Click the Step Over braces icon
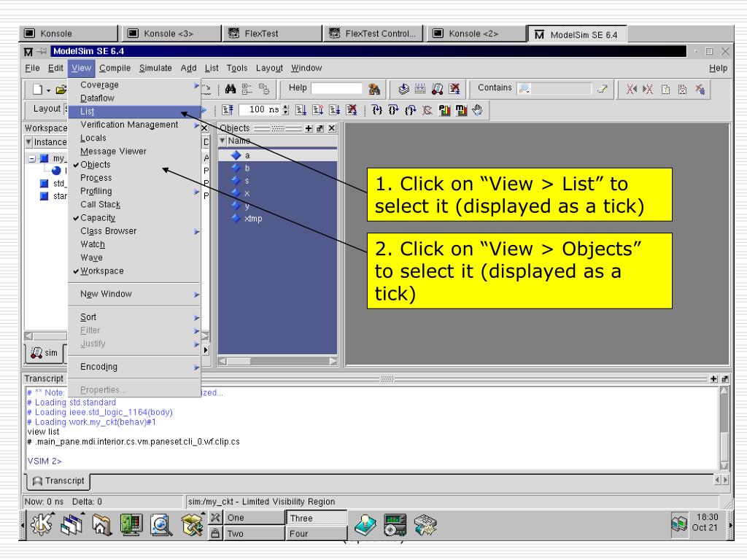 point(393,111)
